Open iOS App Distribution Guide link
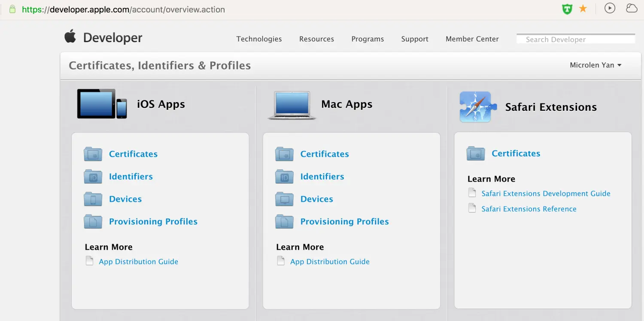Viewport: 644px width, 321px height. (138, 261)
